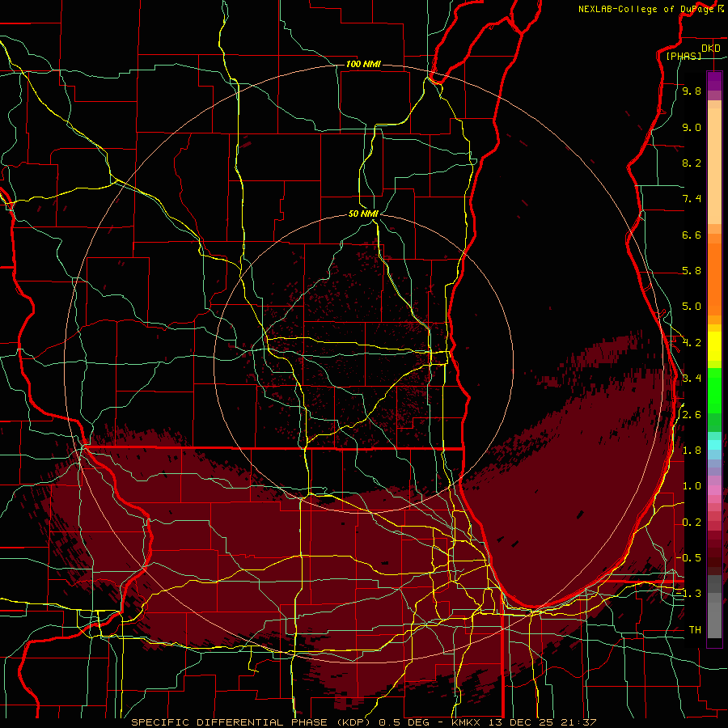
Task: Click the [PHAS] label near the legend
Action: tap(684, 56)
